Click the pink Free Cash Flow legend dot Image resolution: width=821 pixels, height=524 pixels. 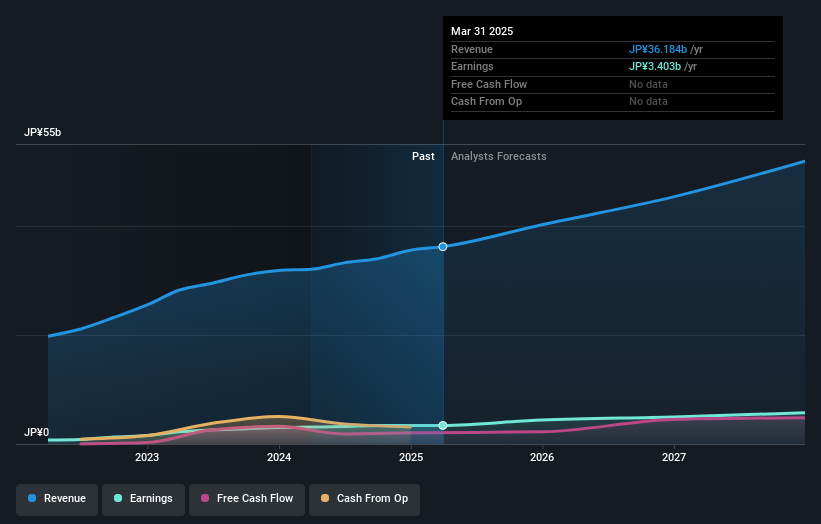coord(205,498)
